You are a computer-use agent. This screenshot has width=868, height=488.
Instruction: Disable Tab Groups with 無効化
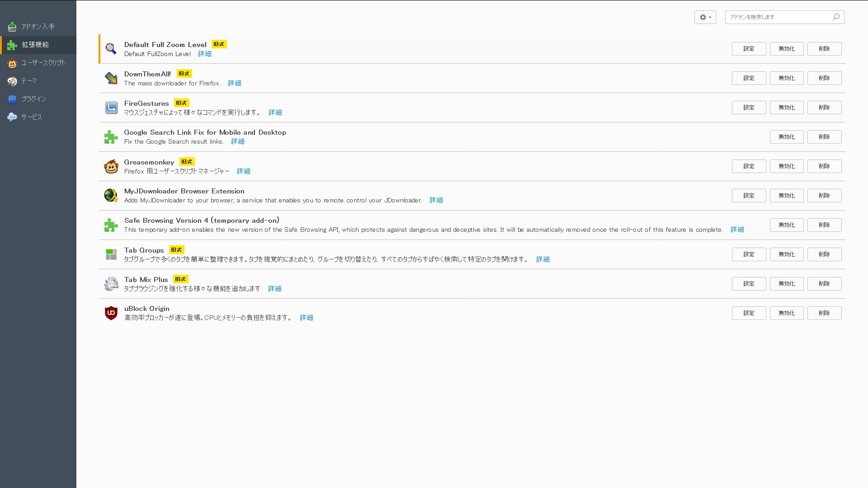click(x=787, y=254)
